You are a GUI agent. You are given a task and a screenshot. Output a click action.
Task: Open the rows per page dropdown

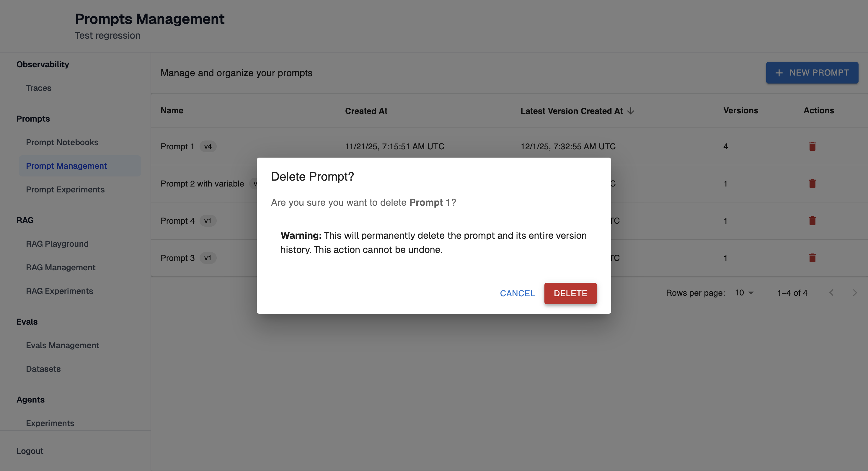[744, 292]
